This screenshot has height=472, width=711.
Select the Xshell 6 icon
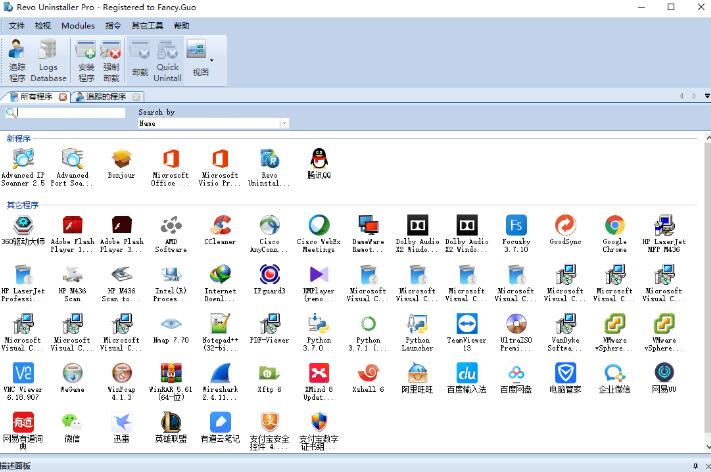[x=368, y=373]
